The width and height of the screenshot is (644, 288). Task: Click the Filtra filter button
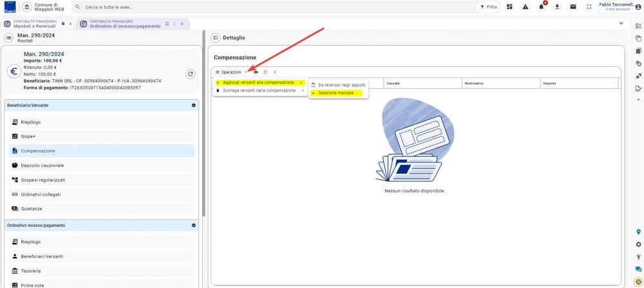(x=488, y=7)
